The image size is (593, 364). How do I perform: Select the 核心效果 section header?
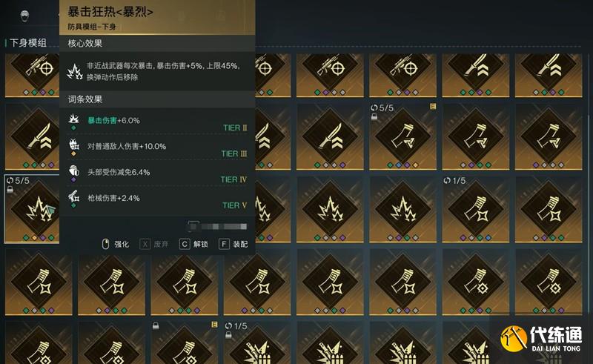coord(85,43)
